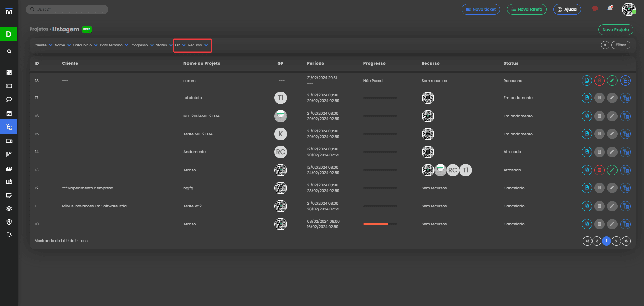
Task: Open the folder edit icon in sidebar
Action: [x=9, y=195]
